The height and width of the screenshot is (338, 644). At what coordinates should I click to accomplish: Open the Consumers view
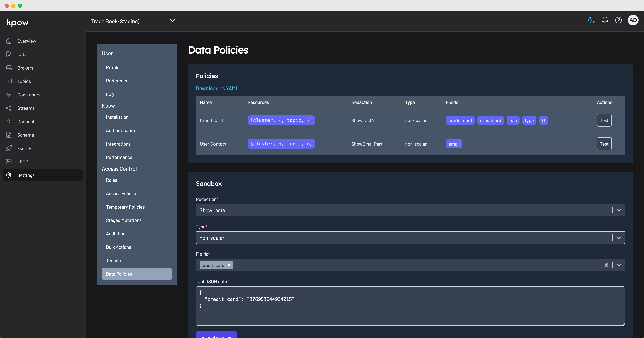pos(29,95)
